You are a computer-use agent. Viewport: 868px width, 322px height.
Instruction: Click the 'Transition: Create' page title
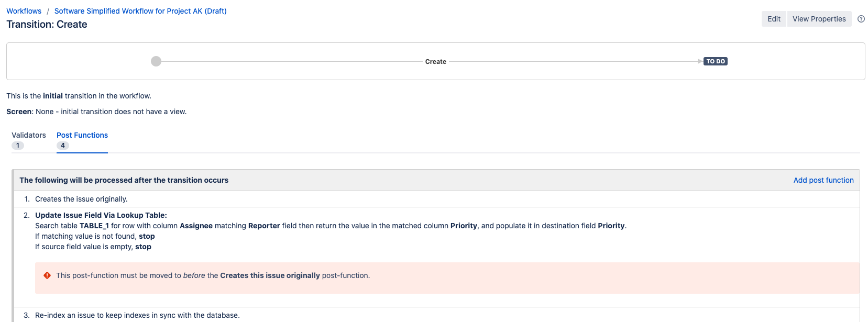(x=47, y=25)
